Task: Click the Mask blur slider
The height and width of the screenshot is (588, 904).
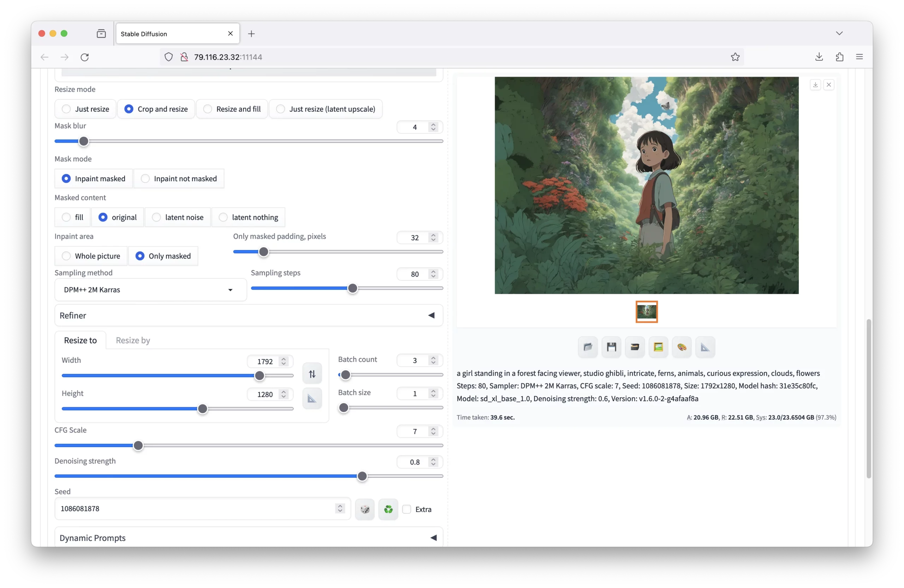Action: pyautogui.click(x=249, y=141)
